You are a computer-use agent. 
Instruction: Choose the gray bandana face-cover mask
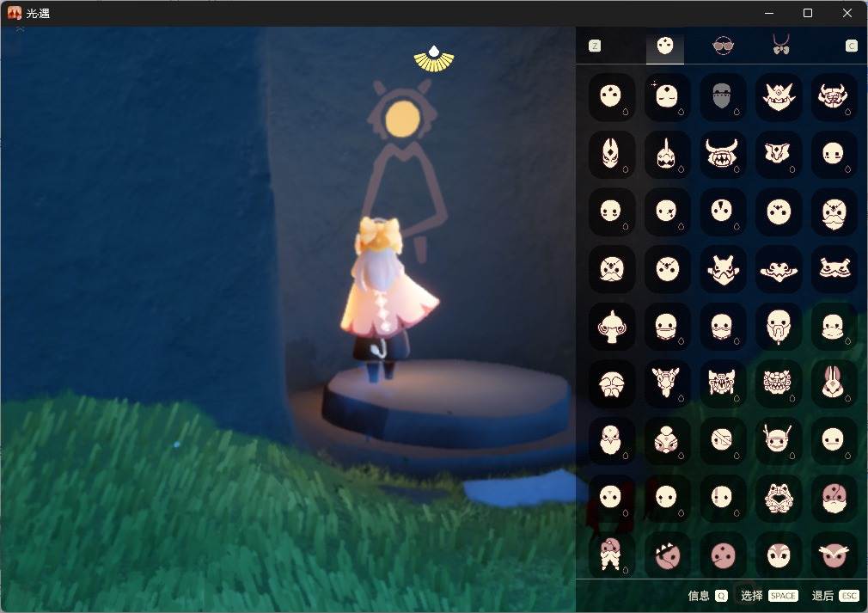(x=722, y=97)
